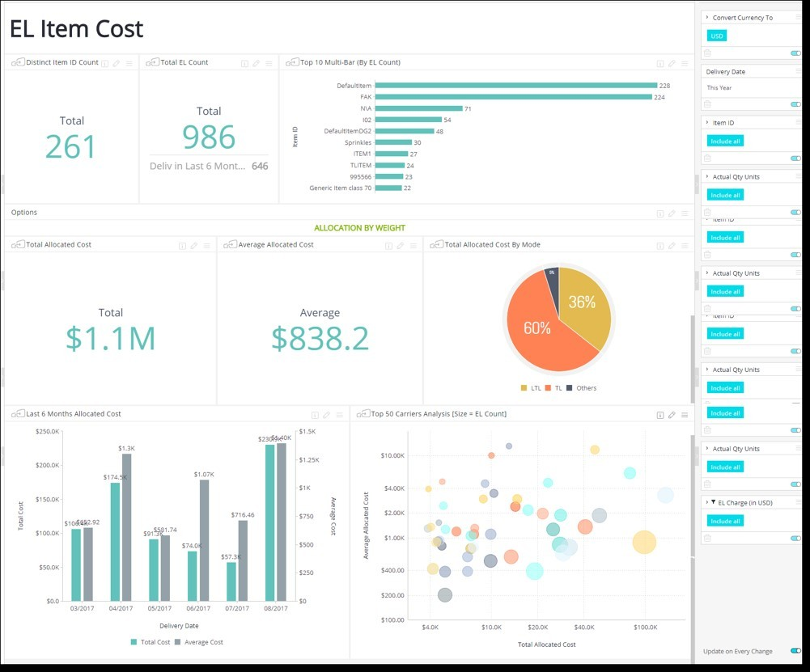Click the USD currency chip
Viewport: 810px width, 672px height.
[x=717, y=36]
